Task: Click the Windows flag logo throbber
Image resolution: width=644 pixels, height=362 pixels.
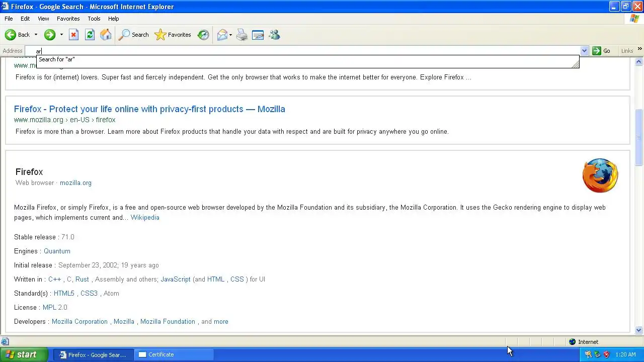Action: click(634, 19)
